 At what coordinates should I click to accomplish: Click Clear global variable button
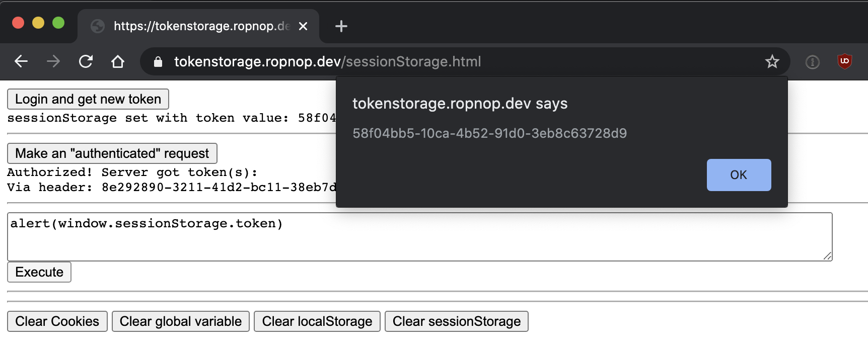pyautogui.click(x=181, y=321)
